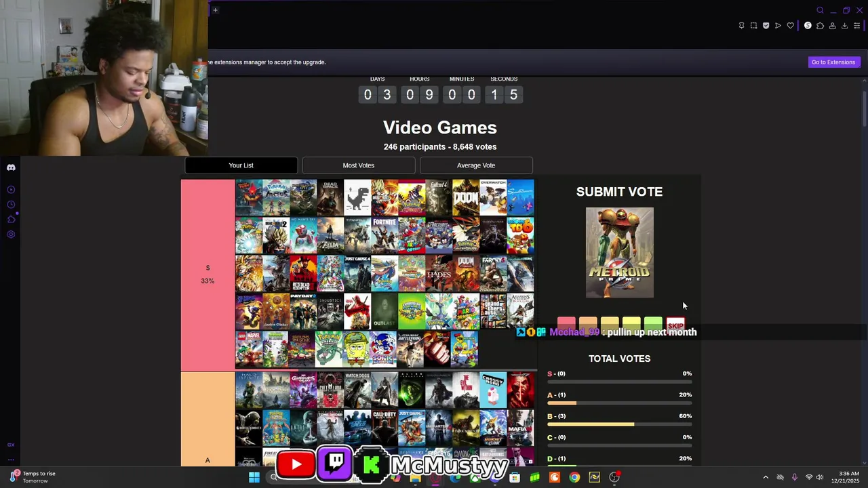The image size is (868, 488).
Task: Click the page vertical scrollbar
Action: [x=864, y=108]
